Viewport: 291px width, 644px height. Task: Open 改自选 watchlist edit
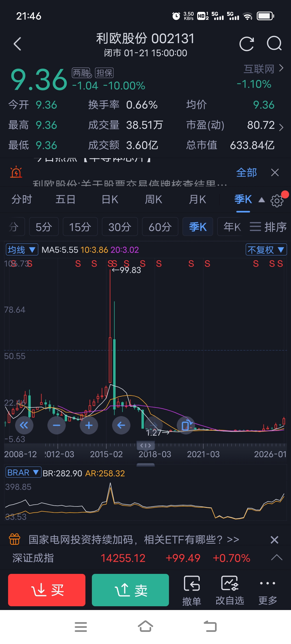[230, 591]
